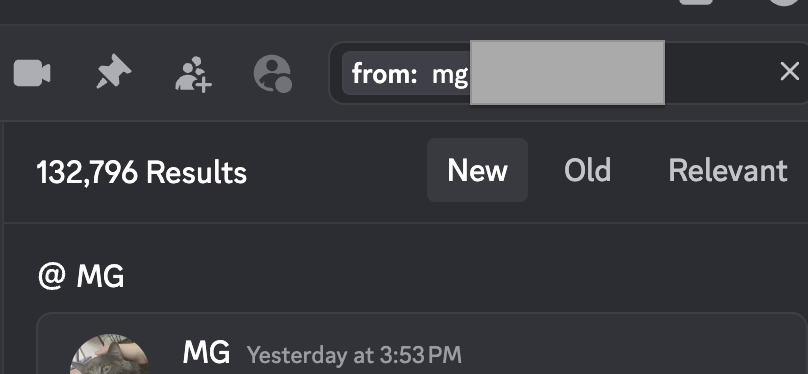Clear the search with the X icon

coord(789,72)
